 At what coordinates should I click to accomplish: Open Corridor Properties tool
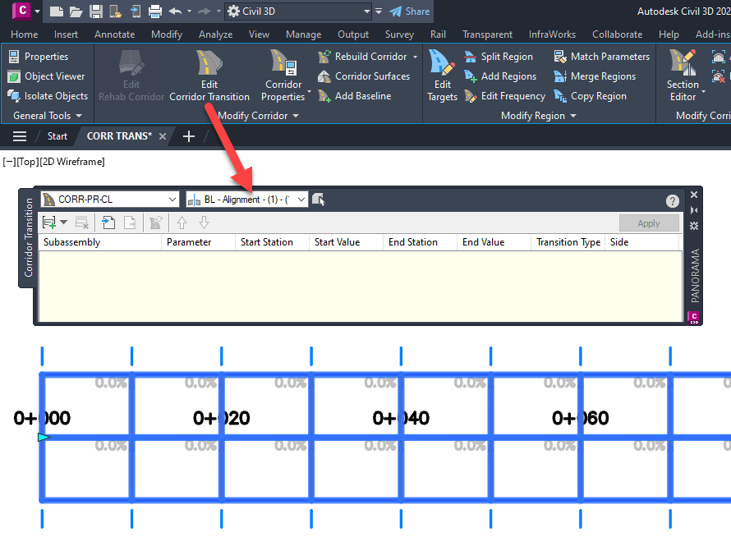tap(283, 76)
